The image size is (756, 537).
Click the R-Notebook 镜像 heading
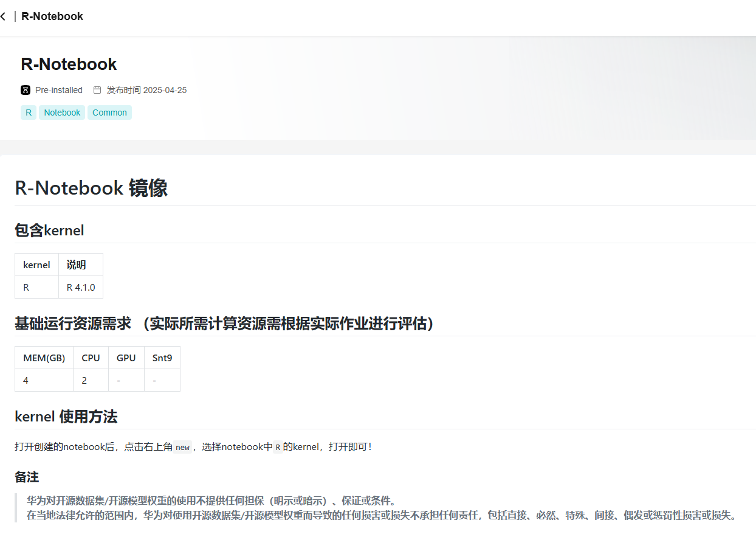coord(91,188)
